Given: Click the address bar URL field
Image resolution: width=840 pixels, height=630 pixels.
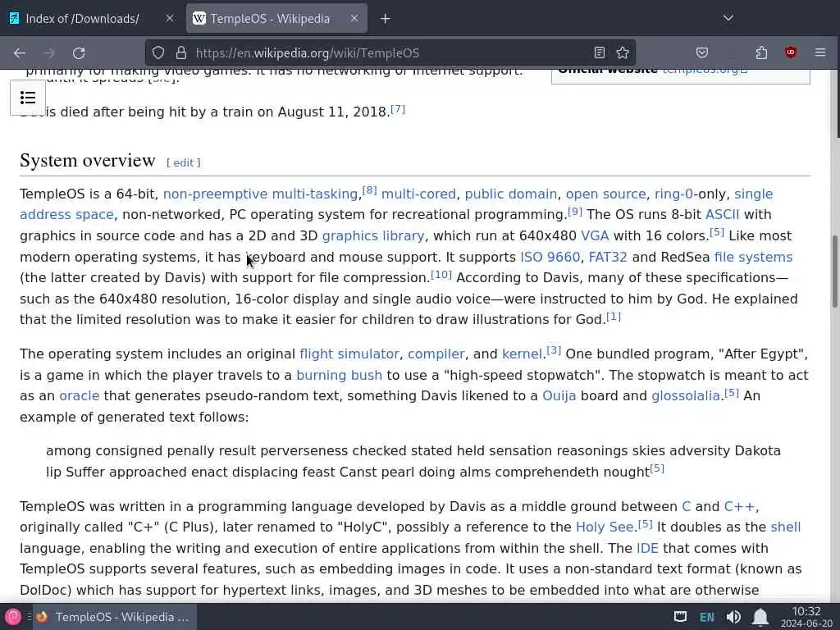Looking at the screenshot, I should click(391, 52).
